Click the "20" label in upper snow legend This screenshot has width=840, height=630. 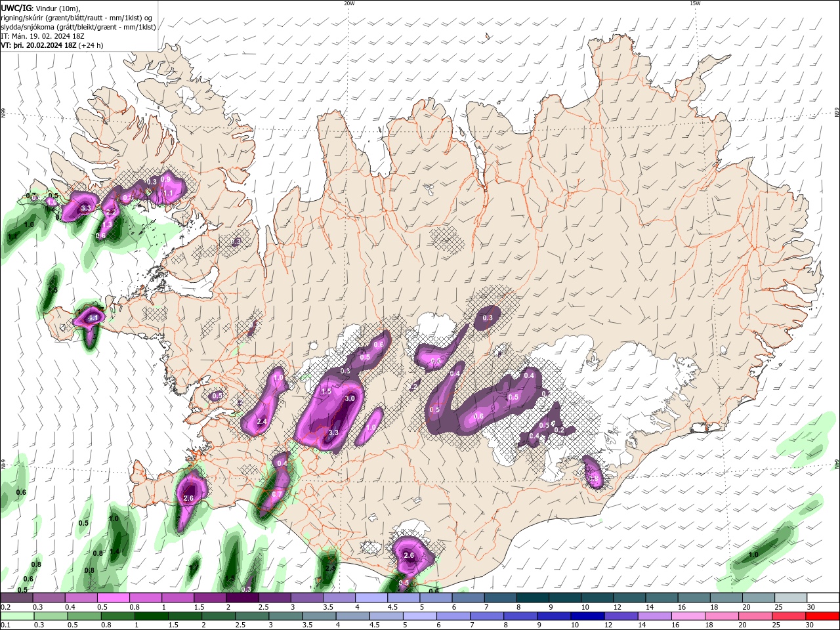coord(746,607)
